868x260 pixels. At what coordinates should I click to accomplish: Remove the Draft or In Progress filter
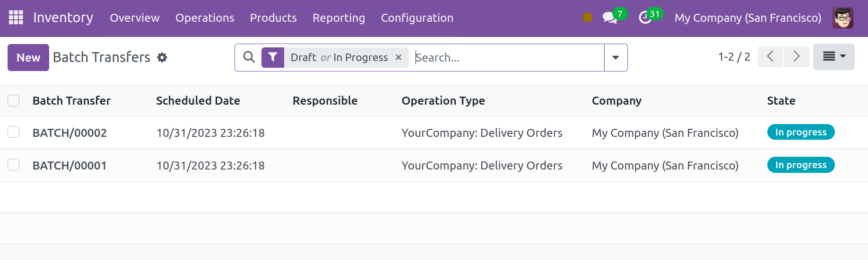coord(399,57)
